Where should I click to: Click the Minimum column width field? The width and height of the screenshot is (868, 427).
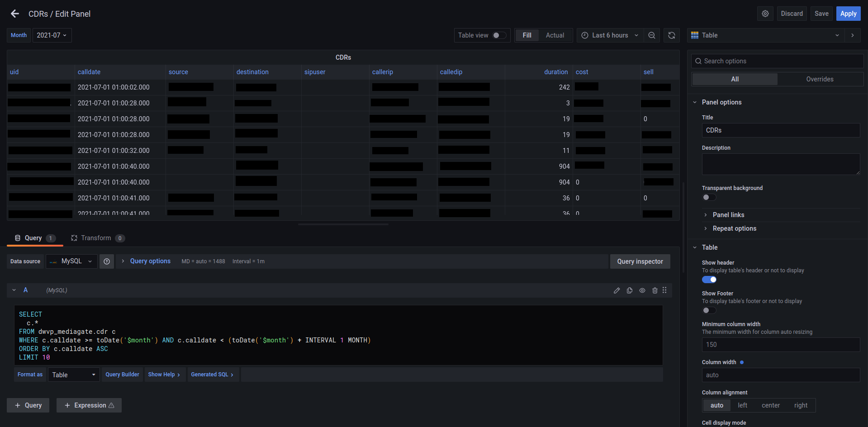pyautogui.click(x=781, y=345)
